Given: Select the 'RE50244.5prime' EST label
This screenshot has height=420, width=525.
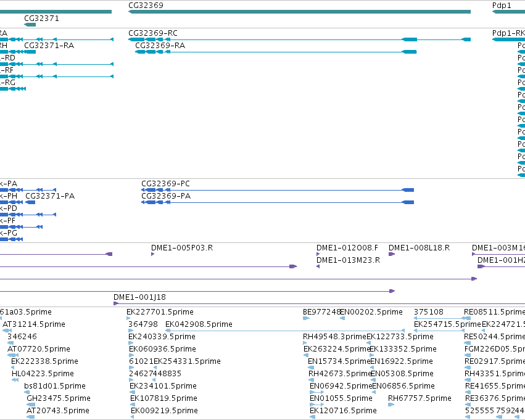Looking at the screenshot, I should pos(495,337).
